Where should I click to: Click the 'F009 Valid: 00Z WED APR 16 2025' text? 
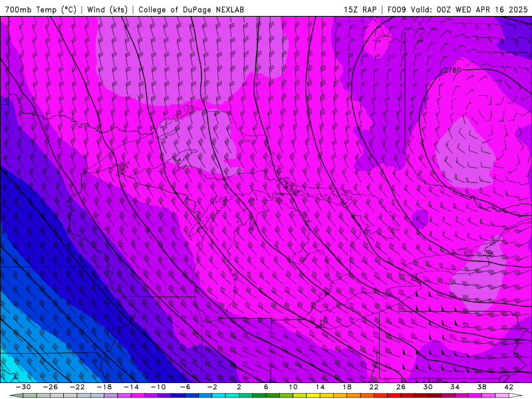(458, 9)
